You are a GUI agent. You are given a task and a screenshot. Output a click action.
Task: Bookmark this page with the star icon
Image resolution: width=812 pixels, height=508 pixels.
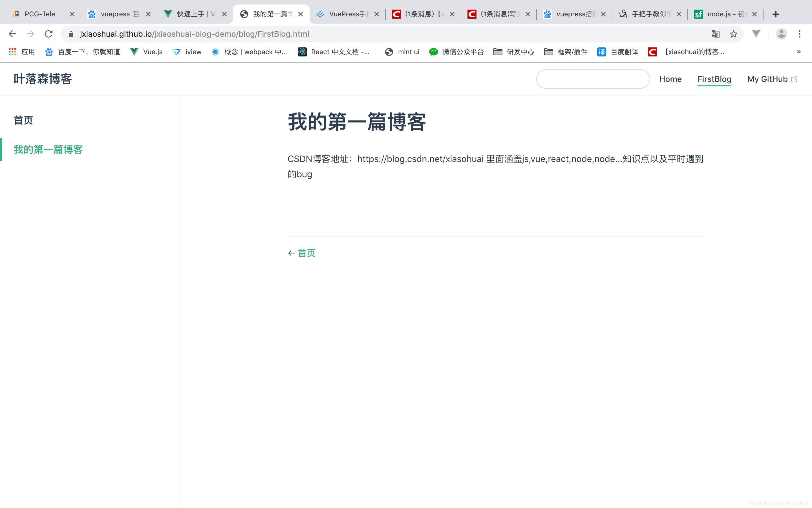(734, 34)
